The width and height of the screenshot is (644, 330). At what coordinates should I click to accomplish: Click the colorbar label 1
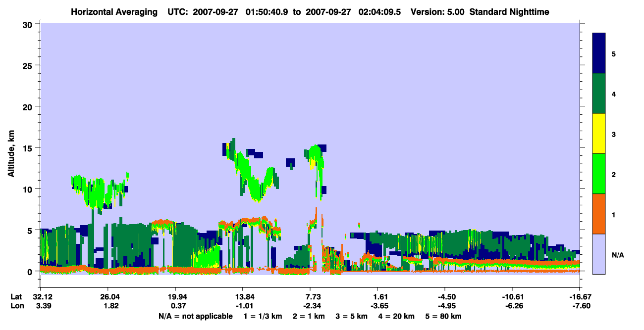pos(613,214)
